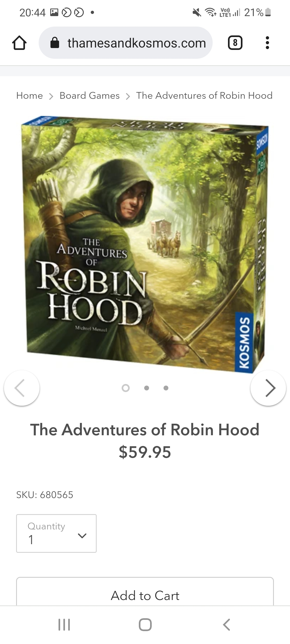Tap the thamesandkosmos.com address bar

pos(126,43)
